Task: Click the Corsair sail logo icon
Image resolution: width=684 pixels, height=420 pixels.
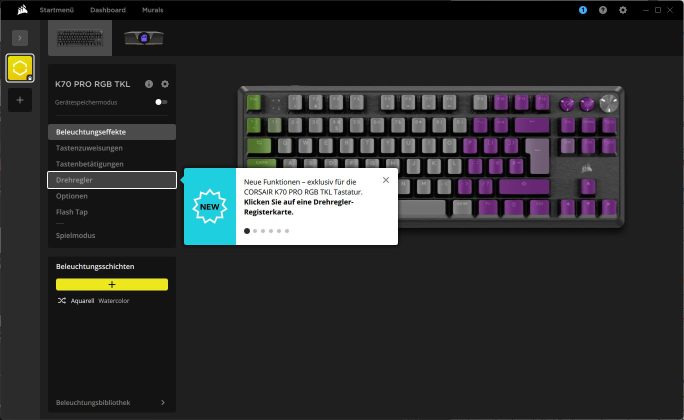Action: pos(22,10)
